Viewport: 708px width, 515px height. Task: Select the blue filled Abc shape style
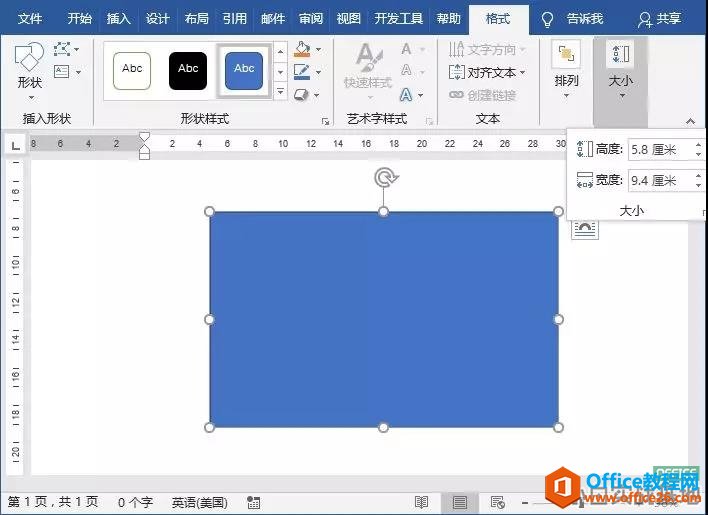(x=244, y=69)
